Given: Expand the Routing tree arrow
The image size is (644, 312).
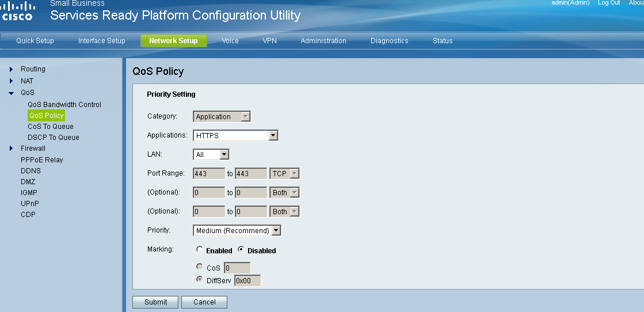Looking at the screenshot, I should tap(11, 69).
